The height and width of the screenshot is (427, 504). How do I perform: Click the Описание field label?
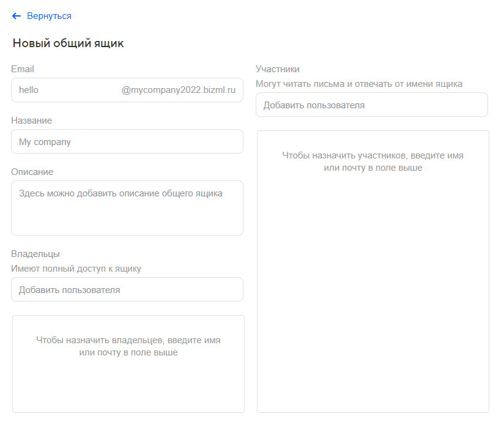pos(32,172)
